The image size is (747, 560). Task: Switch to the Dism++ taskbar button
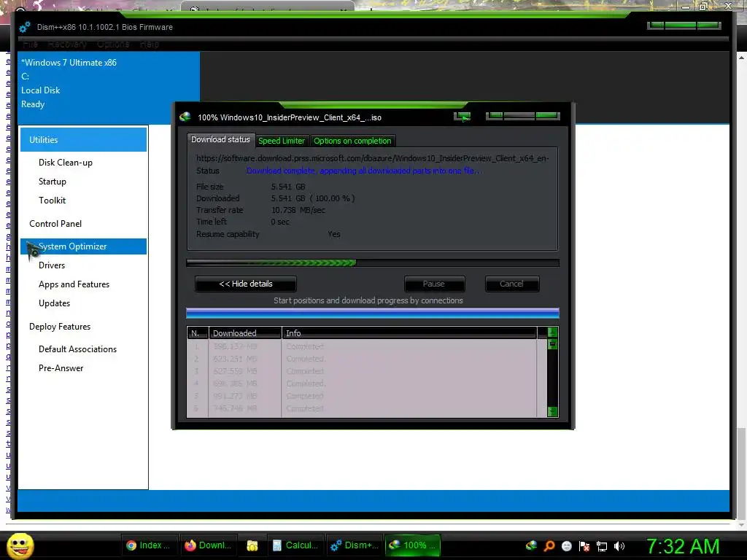point(355,545)
